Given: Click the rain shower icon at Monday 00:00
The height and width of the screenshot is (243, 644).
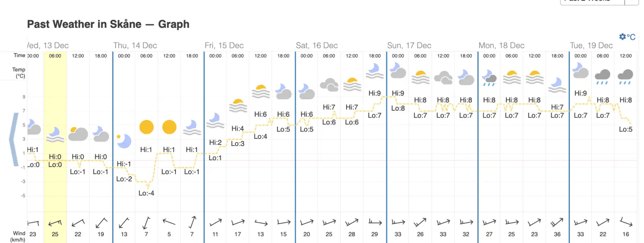Looking at the screenshot, I should pyautogui.click(x=489, y=78).
